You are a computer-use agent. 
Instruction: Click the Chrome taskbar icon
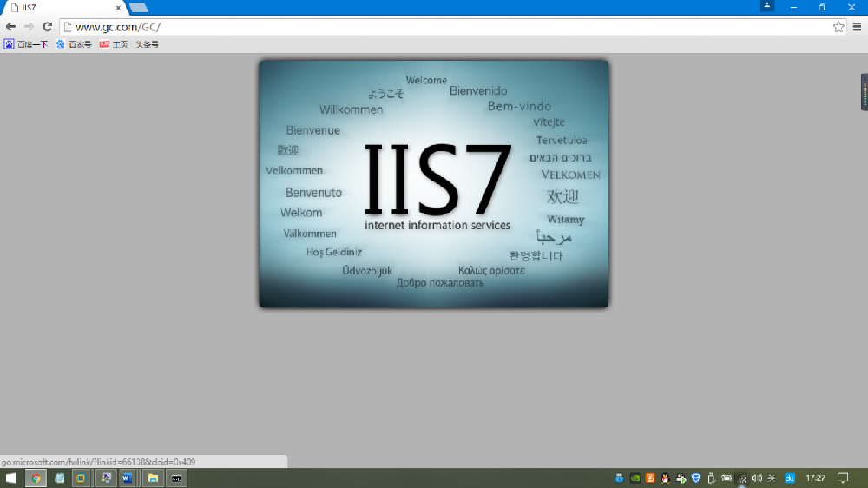[x=36, y=478]
